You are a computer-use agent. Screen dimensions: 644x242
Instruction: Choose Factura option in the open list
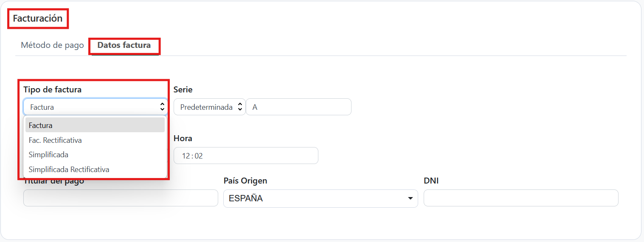click(95, 125)
